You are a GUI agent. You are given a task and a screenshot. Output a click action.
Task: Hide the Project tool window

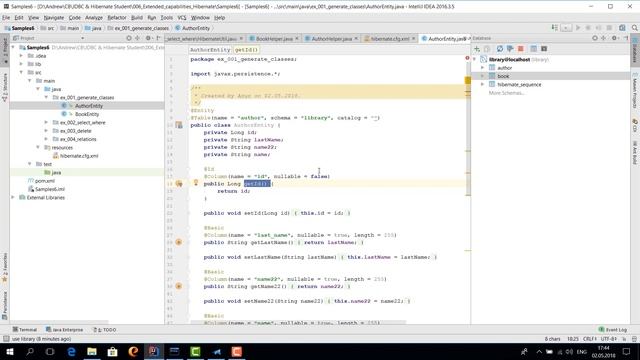pos(159,38)
